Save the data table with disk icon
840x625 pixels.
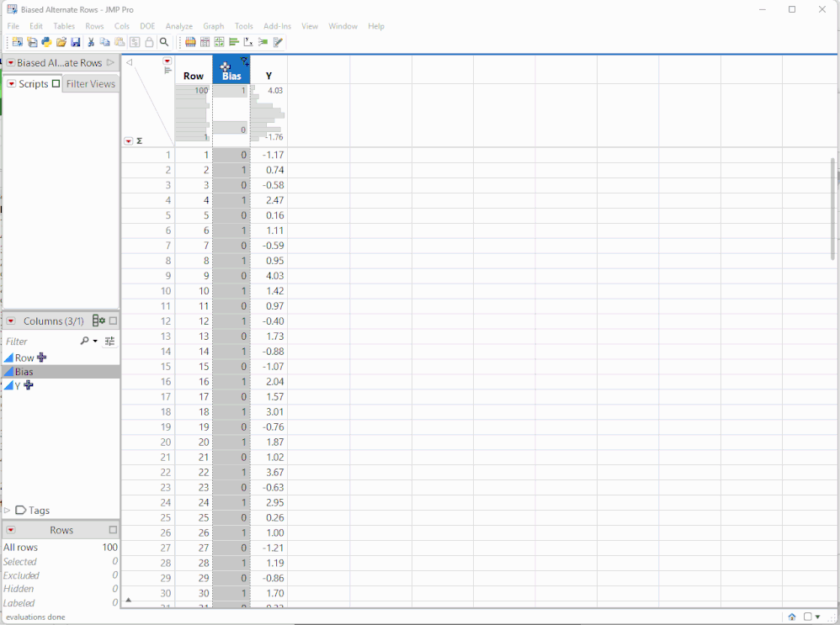tap(76, 42)
